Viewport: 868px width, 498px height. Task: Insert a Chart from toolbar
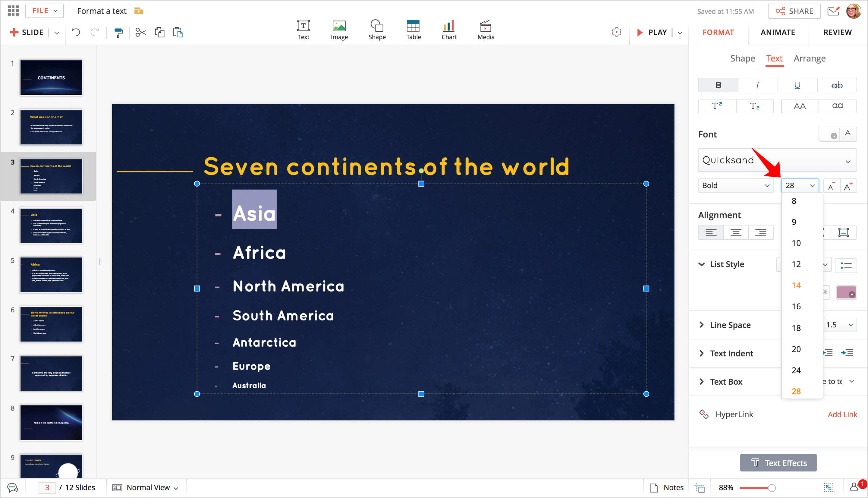pyautogui.click(x=448, y=30)
